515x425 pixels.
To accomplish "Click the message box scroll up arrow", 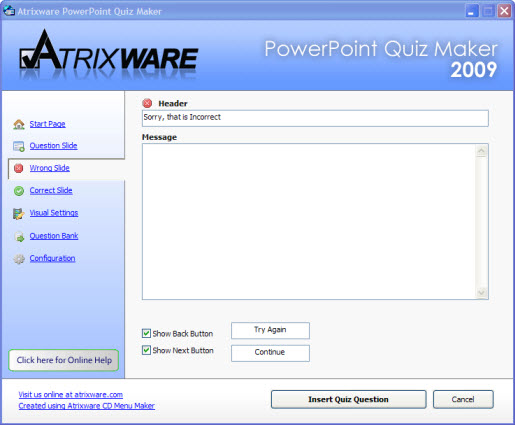I will click(481, 152).
